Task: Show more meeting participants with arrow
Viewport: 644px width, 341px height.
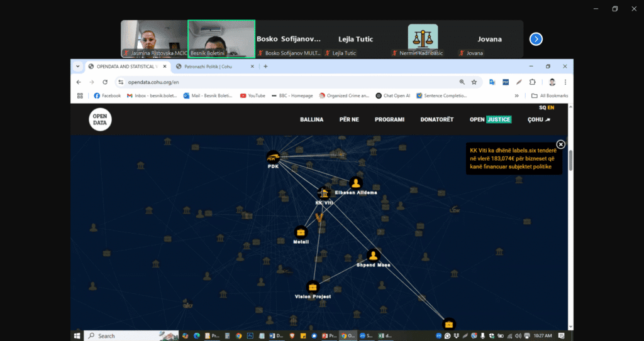Action: click(536, 39)
